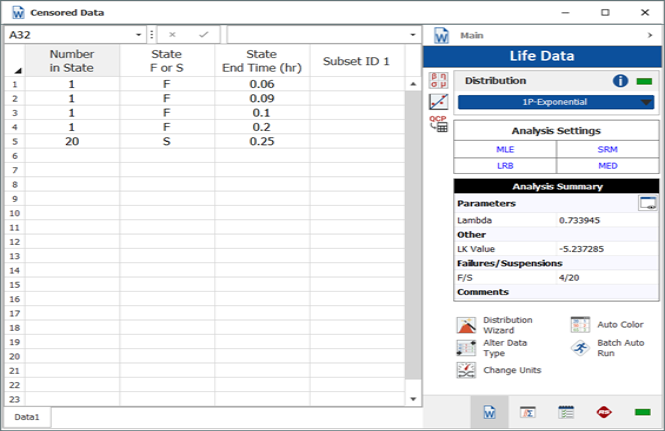Click the Calculate icon with beta eta symbols

(438, 79)
